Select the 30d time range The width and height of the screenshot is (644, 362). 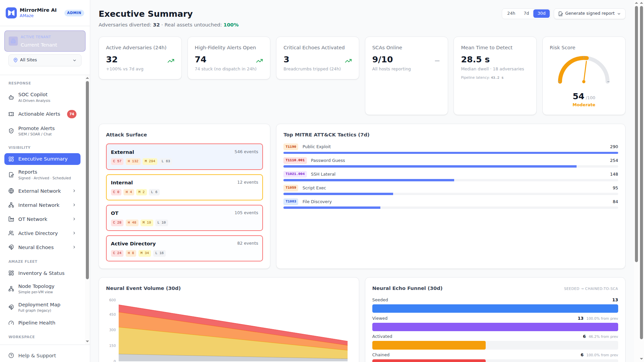pos(541,13)
